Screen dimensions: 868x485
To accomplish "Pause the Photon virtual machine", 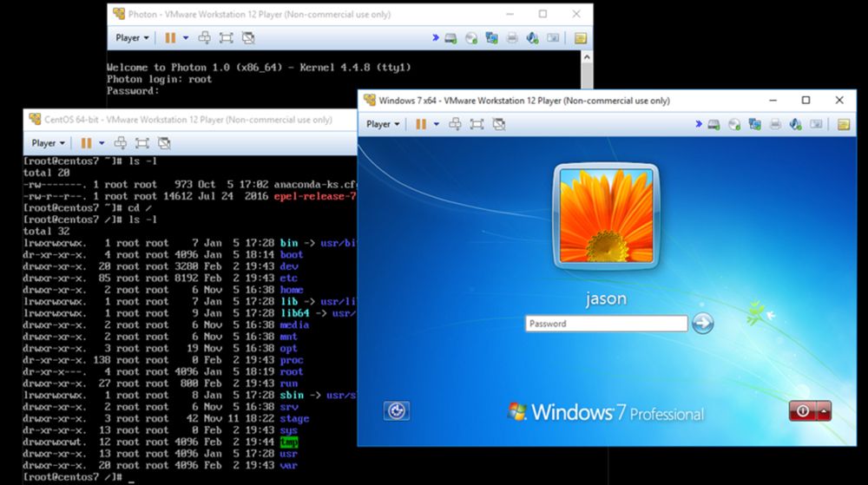I will 170,38.
